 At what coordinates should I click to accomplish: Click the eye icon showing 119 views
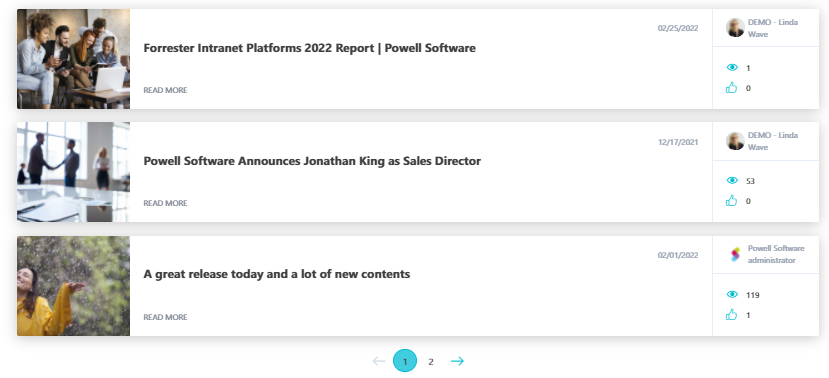click(732, 294)
